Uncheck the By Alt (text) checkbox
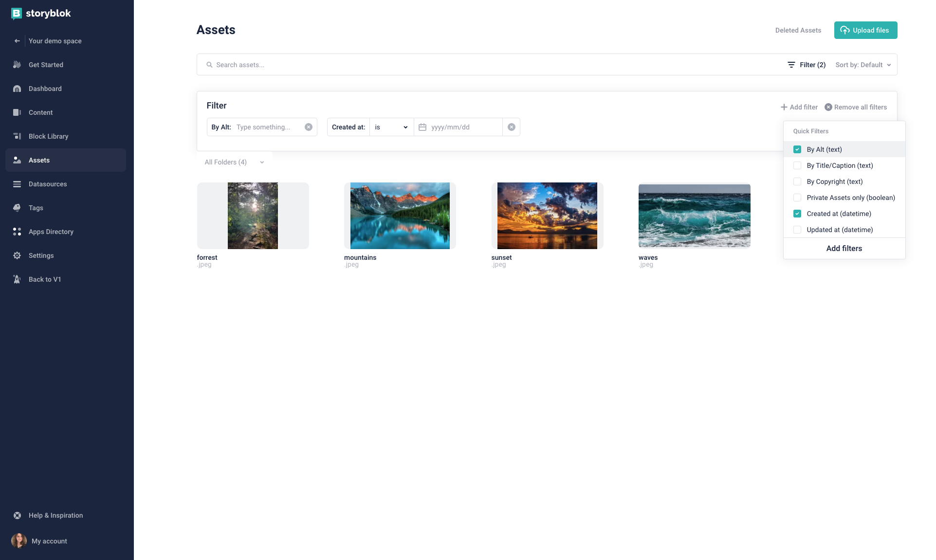 [797, 149]
